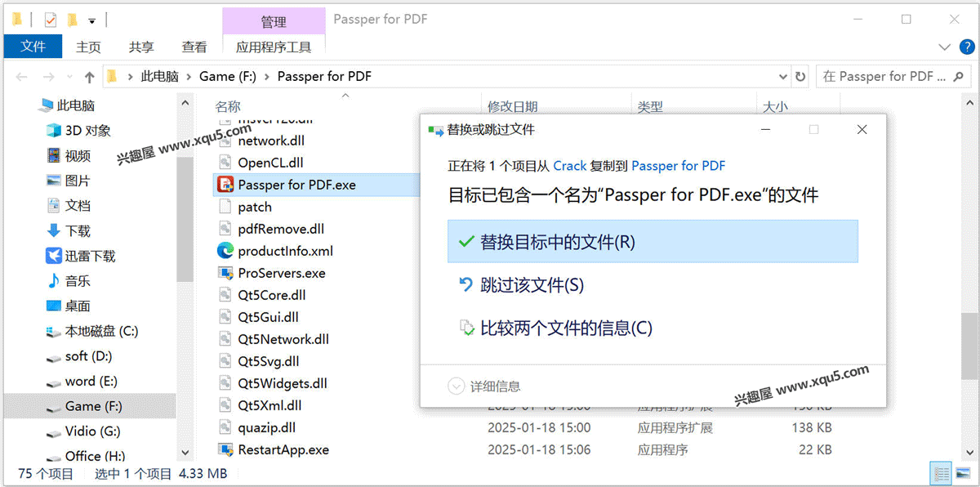Select the RestartApp.exe application icon
Viewport: 980px width, 487px height.
225,449
